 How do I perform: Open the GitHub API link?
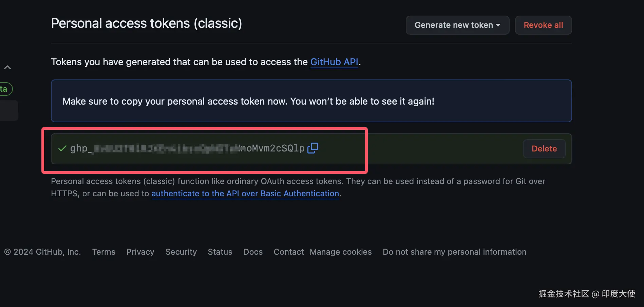pyautogui.click(x=334, y=62)
